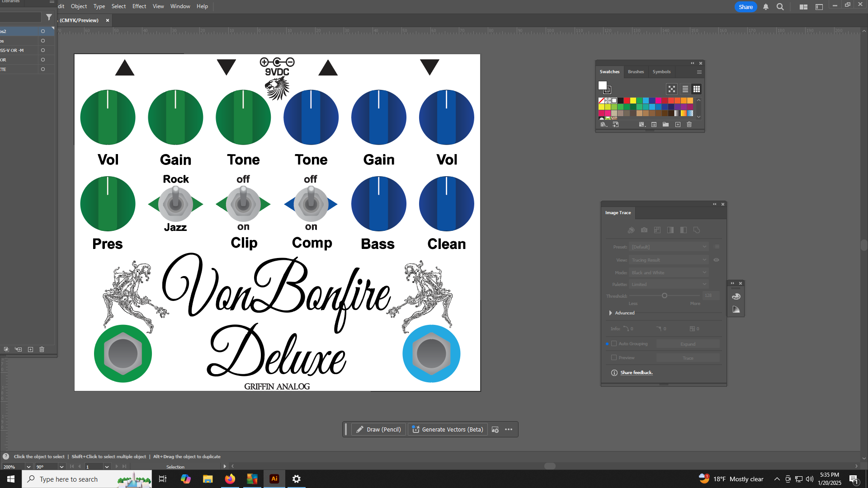Click the Delete Swatch trash icon
Screen dimensions: 868x488
click(689, 125)
